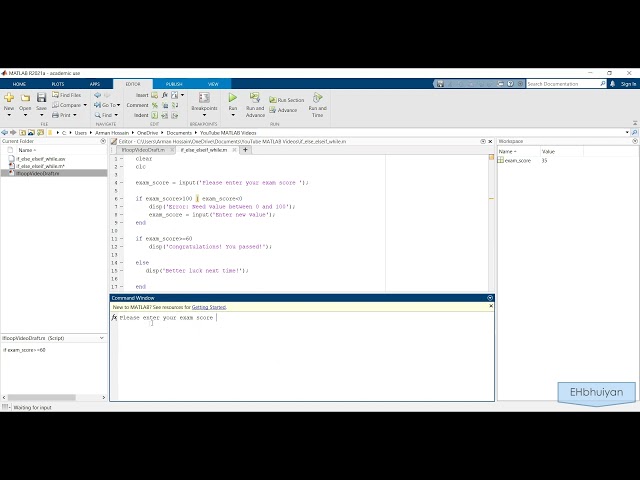Screen dimensions: 640x480
Task: Open the New dropdown arrow
Action: coord(9,115)
